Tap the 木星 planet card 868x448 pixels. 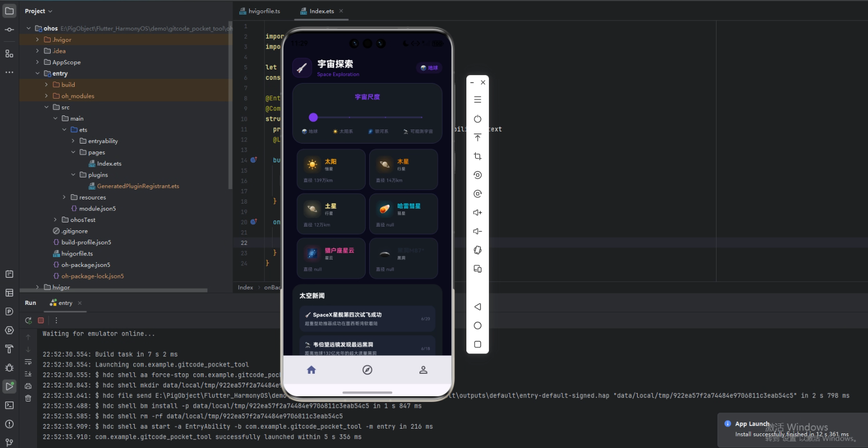pos(403,169)
